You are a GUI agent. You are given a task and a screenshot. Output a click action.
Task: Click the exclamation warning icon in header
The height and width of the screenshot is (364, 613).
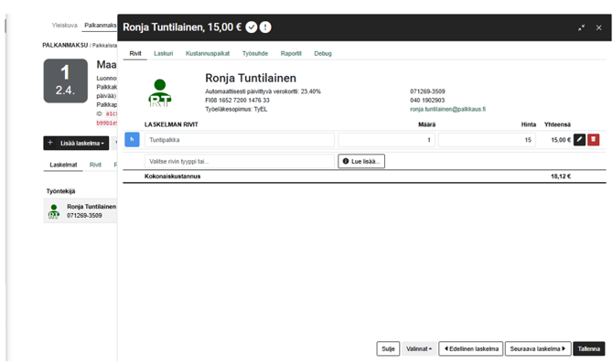[x=265, y=27]
